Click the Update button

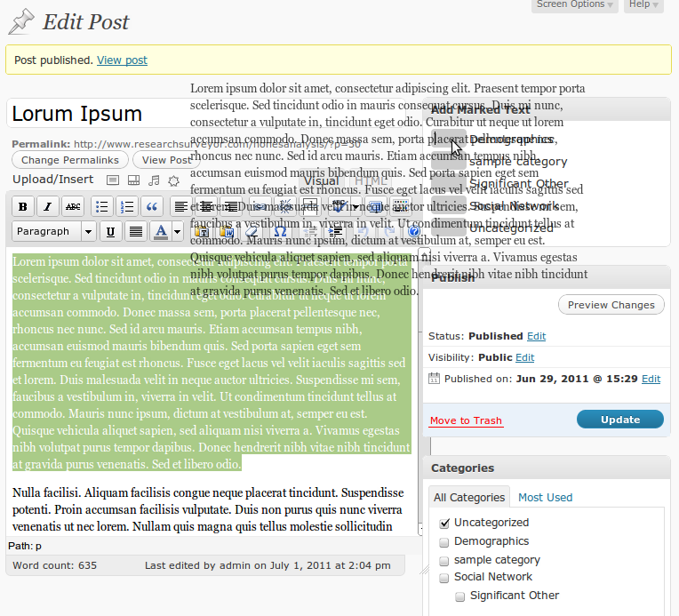click(620, 420)
